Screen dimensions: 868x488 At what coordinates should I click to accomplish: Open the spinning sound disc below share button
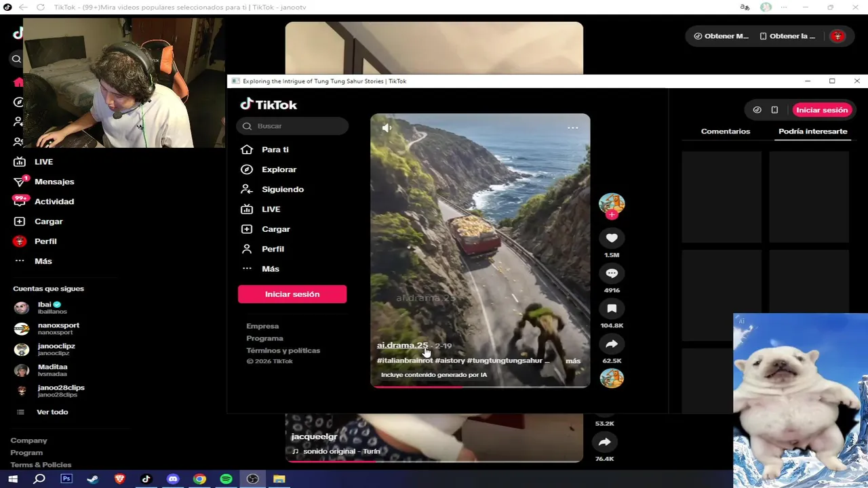tap(612, 378)
